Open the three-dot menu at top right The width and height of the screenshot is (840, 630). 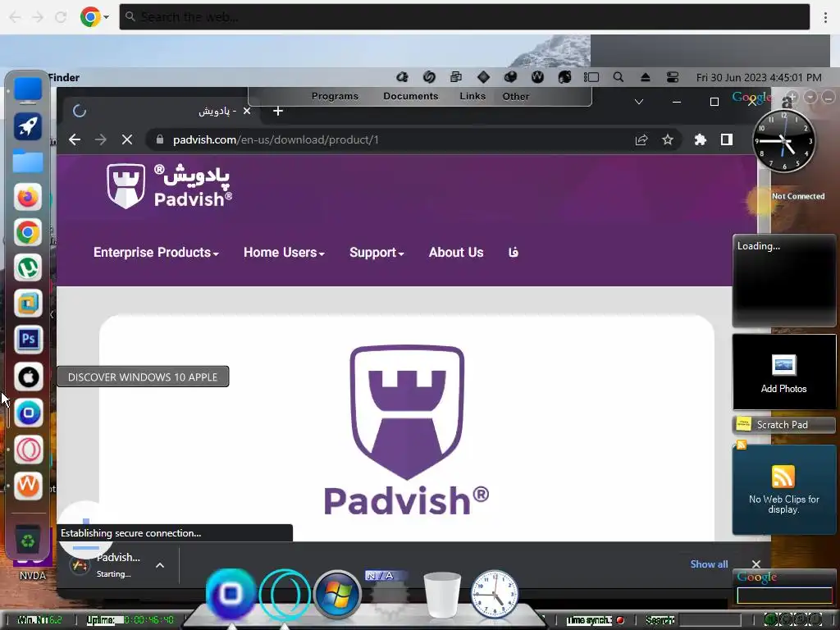tap(825, 17)
